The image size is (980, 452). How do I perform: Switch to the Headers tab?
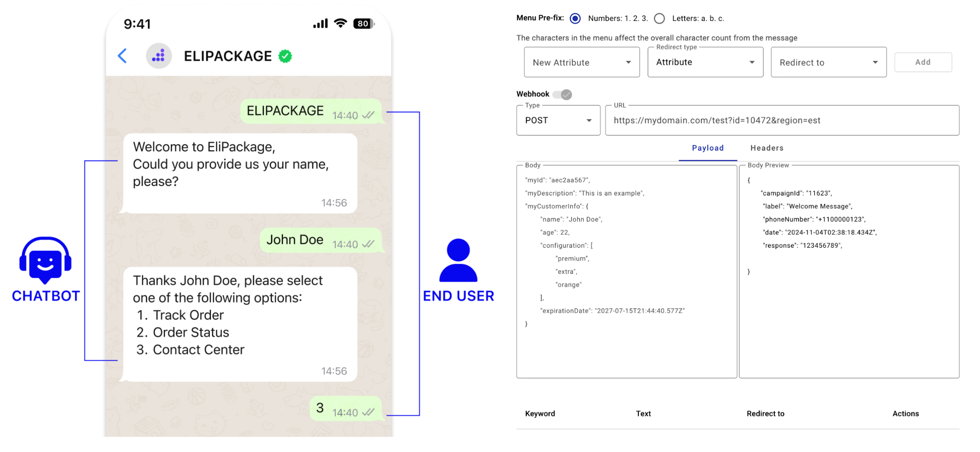[x=766, y=148]
